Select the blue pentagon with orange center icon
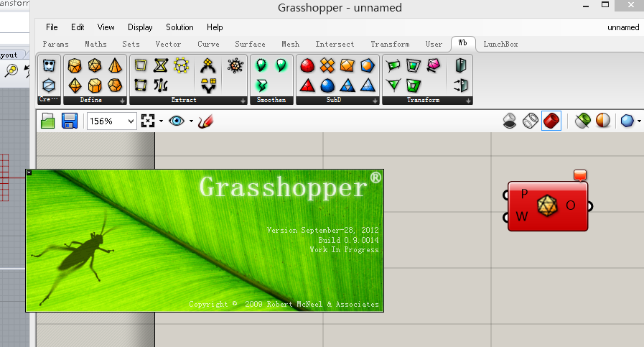Viewport: 644px width, 347px height. coord(368,65)
